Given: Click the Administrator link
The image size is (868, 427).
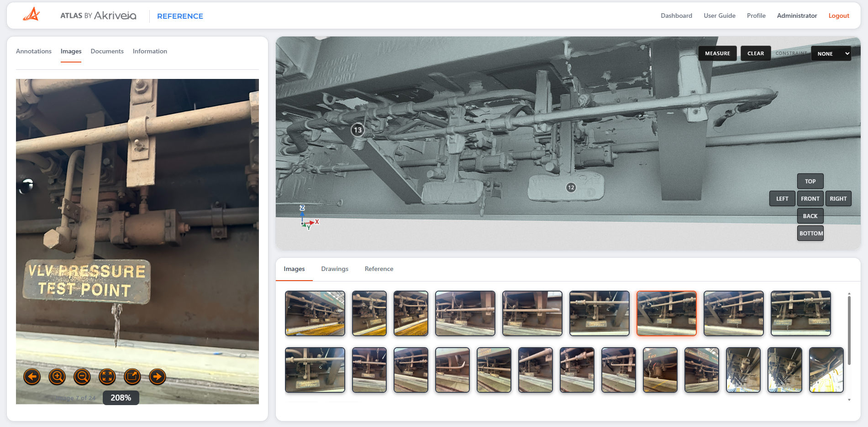Looking at the screenshot, I should (797, 16).
